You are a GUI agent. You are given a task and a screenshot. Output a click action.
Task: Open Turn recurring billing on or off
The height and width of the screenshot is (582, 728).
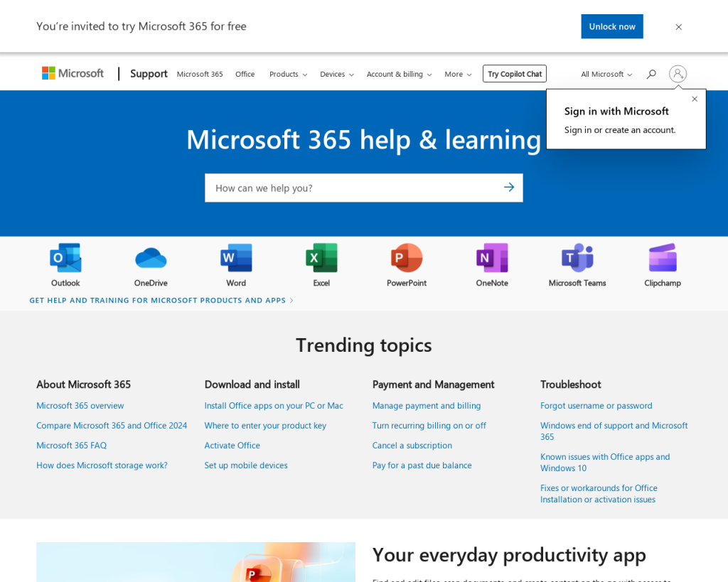[x=429, y=426]
